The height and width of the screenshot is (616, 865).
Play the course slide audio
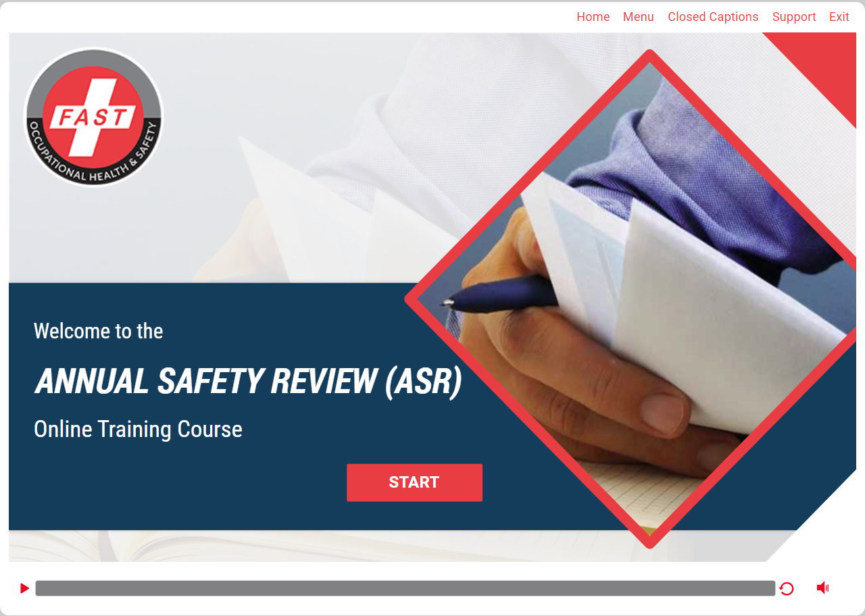24,588
